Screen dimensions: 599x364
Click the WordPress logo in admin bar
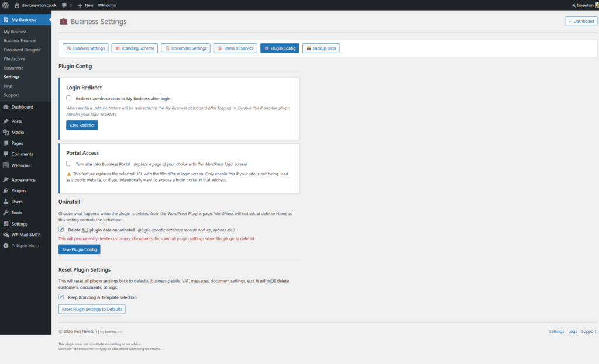tap(5, 5)
